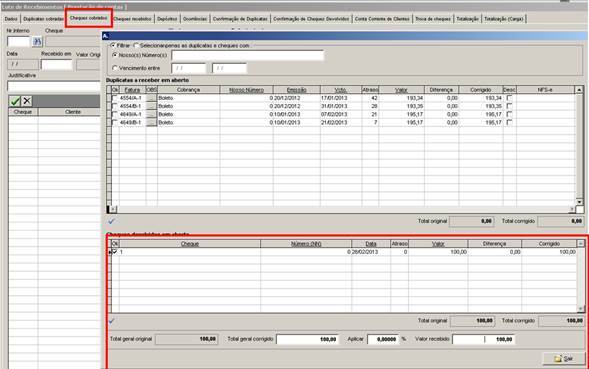
Task: Open the Cheques recebidos tab
Action: point(133,19)
